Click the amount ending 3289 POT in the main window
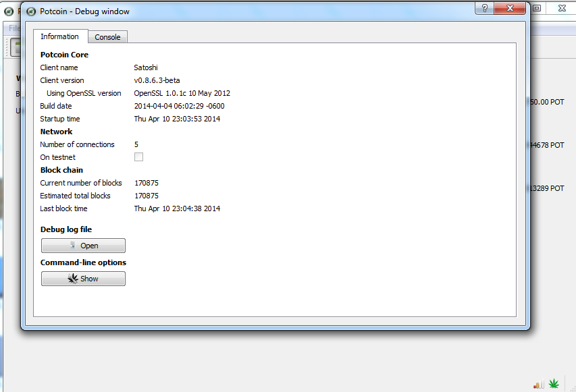576x392 pixels. 547,188
